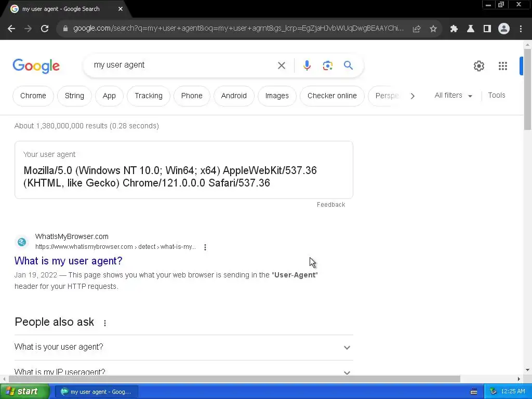Clear the search query with X
Image resolution: width=532 pixels, height=399 pixels.
281,65
